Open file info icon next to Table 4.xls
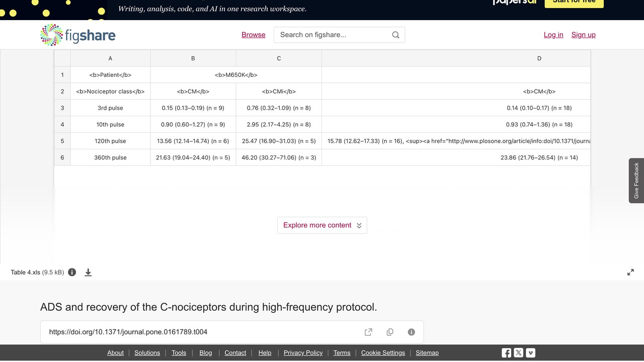This screenshot has height=362, width=644. (x=72, y=272)
